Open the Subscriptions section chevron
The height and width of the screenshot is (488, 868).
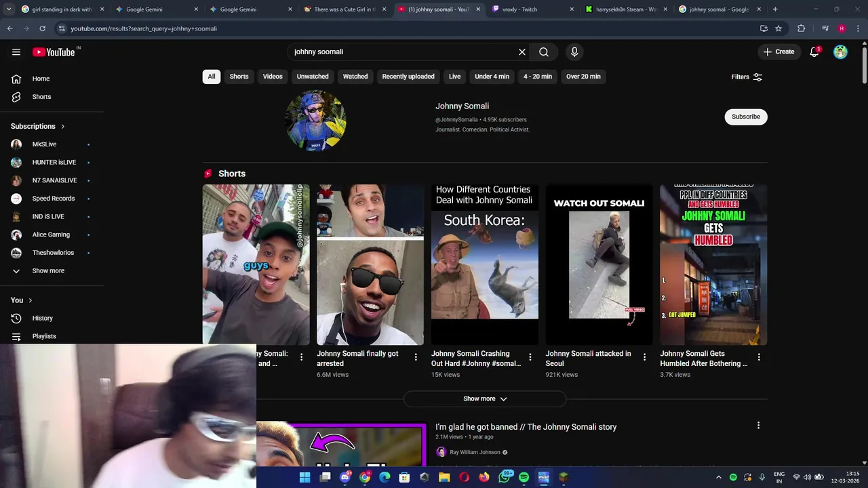point(63,127)
